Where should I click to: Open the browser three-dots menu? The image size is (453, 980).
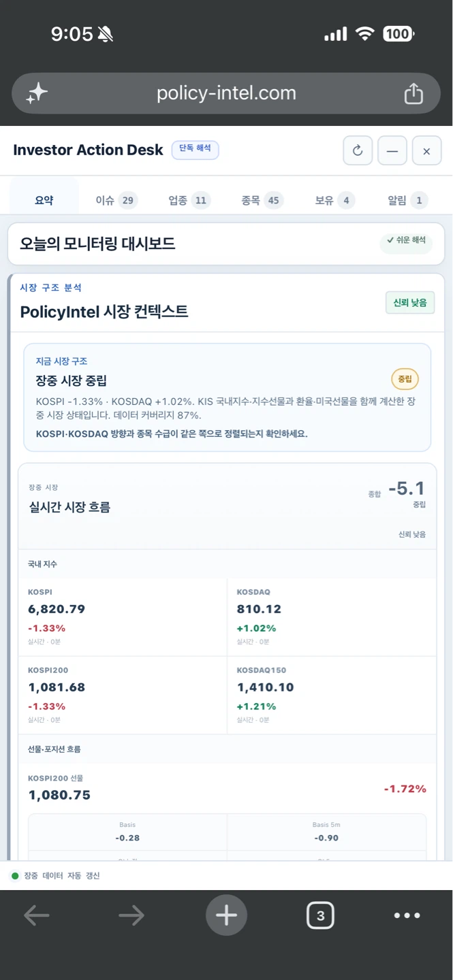[407, 915]
